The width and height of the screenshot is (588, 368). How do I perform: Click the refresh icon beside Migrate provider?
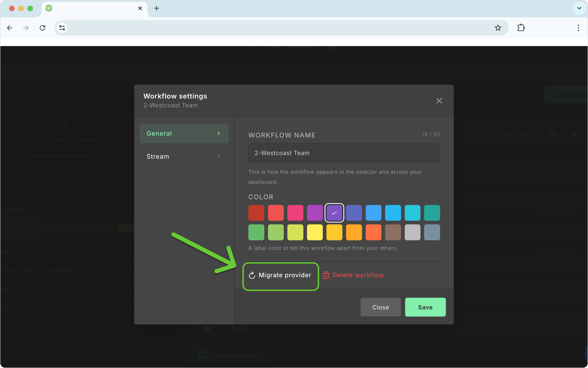click(252, 275)
